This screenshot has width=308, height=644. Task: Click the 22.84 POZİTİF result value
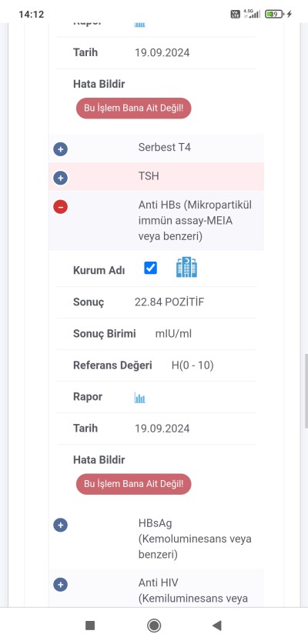169,302
